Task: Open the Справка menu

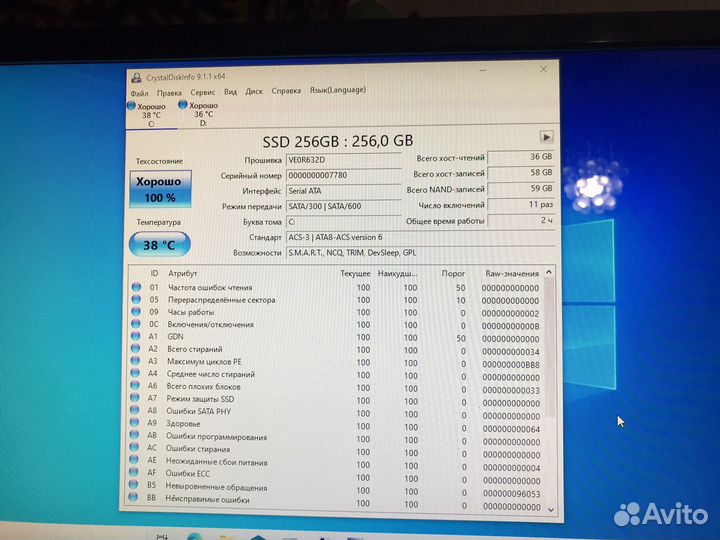Action: [286, 91]
